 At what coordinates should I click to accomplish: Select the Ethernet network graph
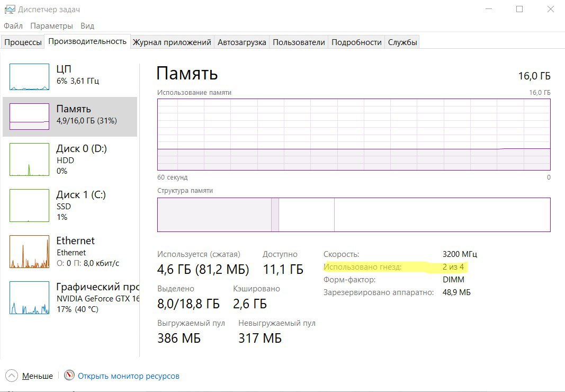click(29, 252)
